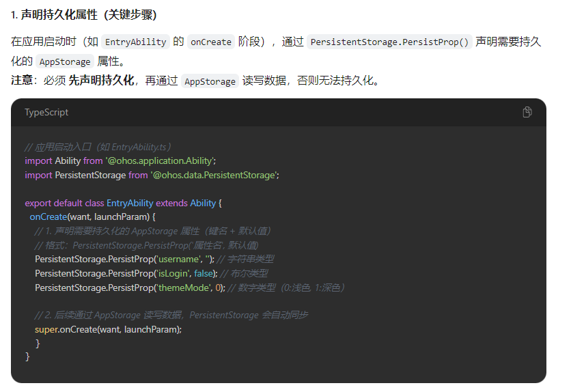Click the comment 布尔类型
Viewport: 571px width, 392px height.
[245, 273]
